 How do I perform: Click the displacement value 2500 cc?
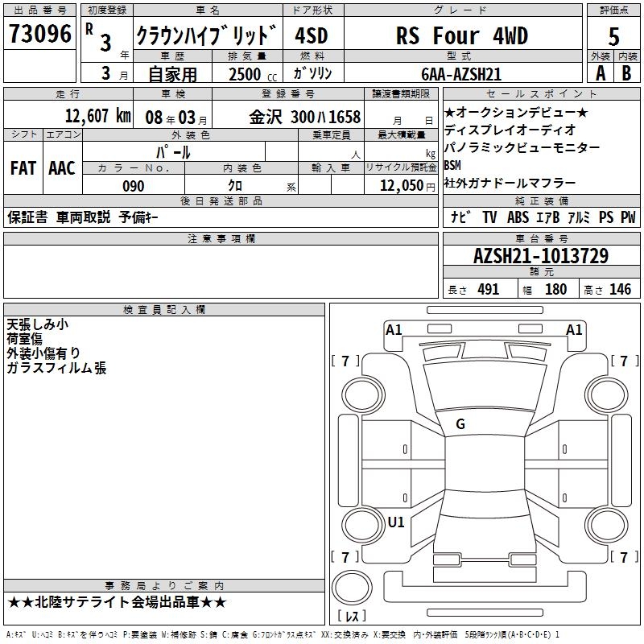point(253,74)
